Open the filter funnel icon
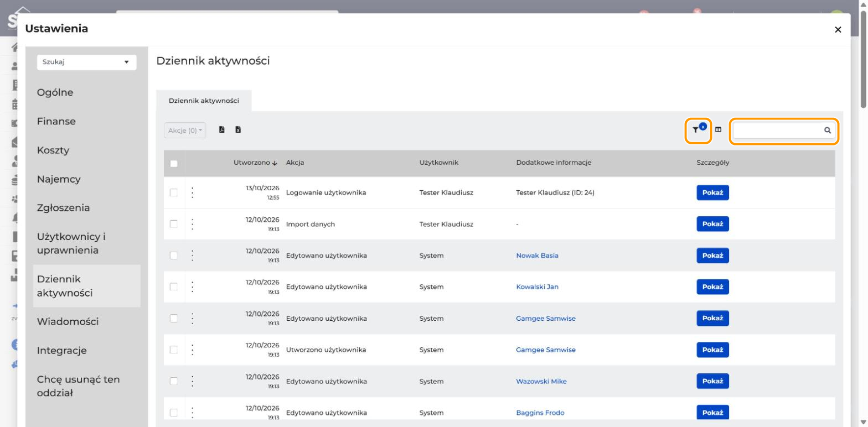The width and height of the screenshot is (868, 427). click(x=696, y=130)
